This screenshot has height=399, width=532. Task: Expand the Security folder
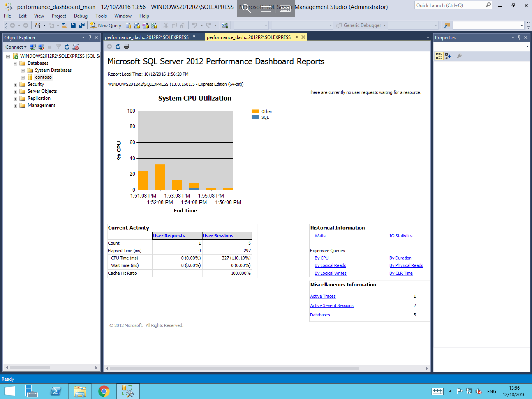[15, 85]
